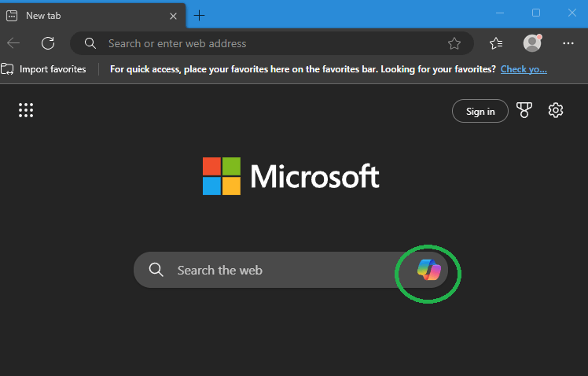Screen dimensions: 588x376
Task: Click the address bar search icon
Action: pyautogui.click(x=90, y=43)
